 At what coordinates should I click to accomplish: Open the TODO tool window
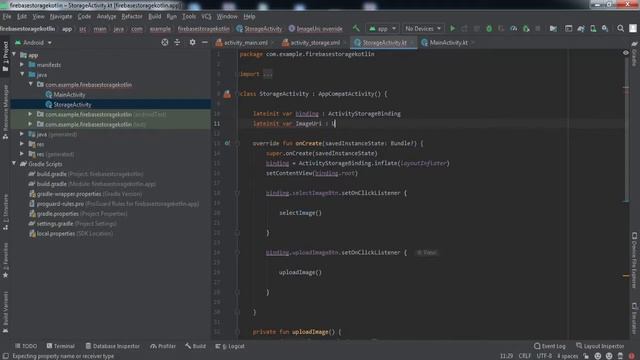(26, 346)
